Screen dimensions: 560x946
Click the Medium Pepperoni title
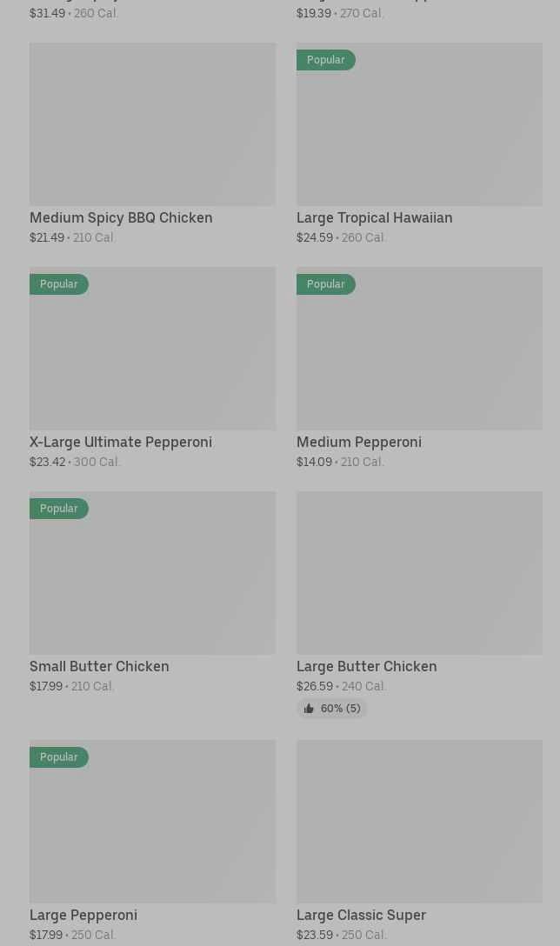358,442
